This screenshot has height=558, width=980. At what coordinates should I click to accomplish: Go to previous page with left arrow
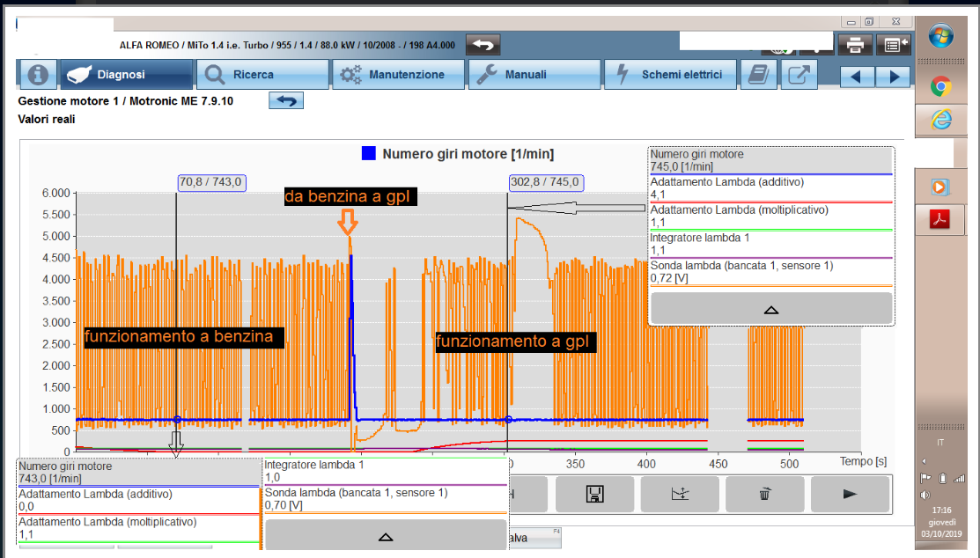(856, 77)
